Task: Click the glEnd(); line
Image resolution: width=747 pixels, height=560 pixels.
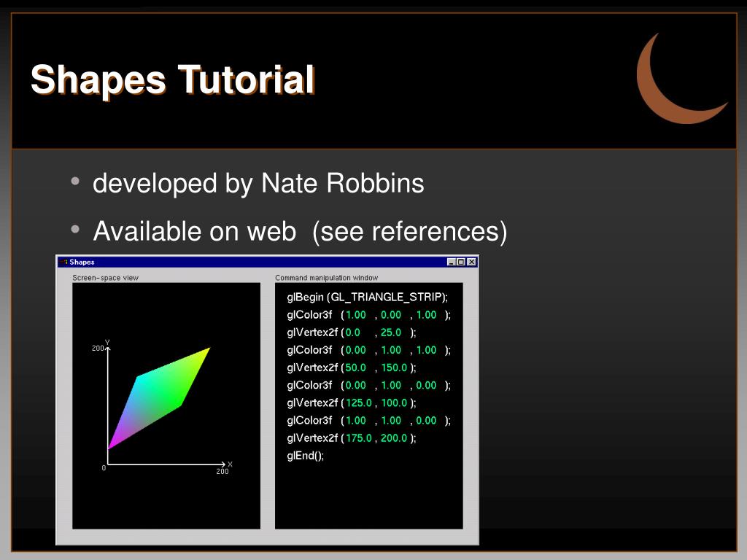Action: click(x=306, y=456)
